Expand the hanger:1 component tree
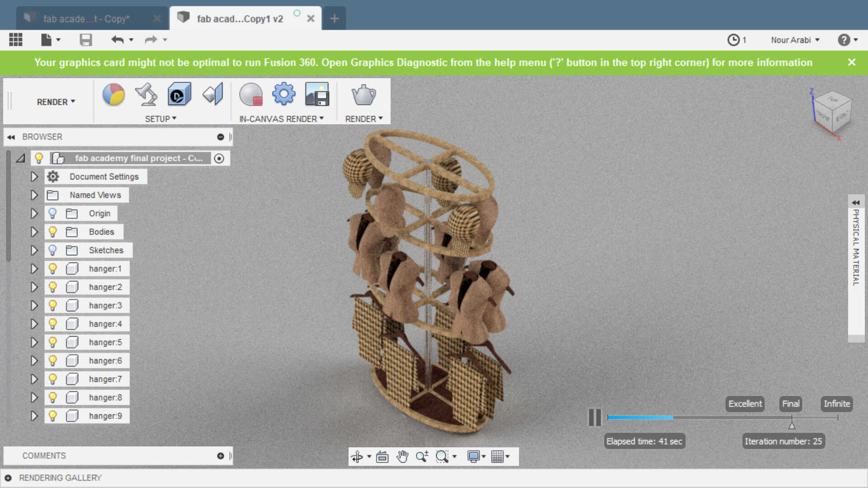 (34, 269)
